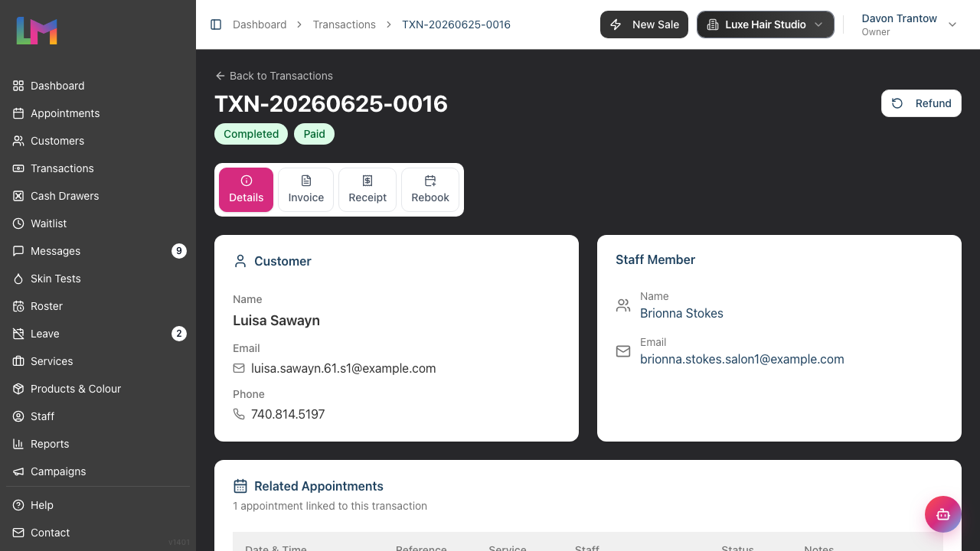This screenshot has height=551, width=980.
Task: Click the envelope icon beside customer email
Action: coord(239,368)
